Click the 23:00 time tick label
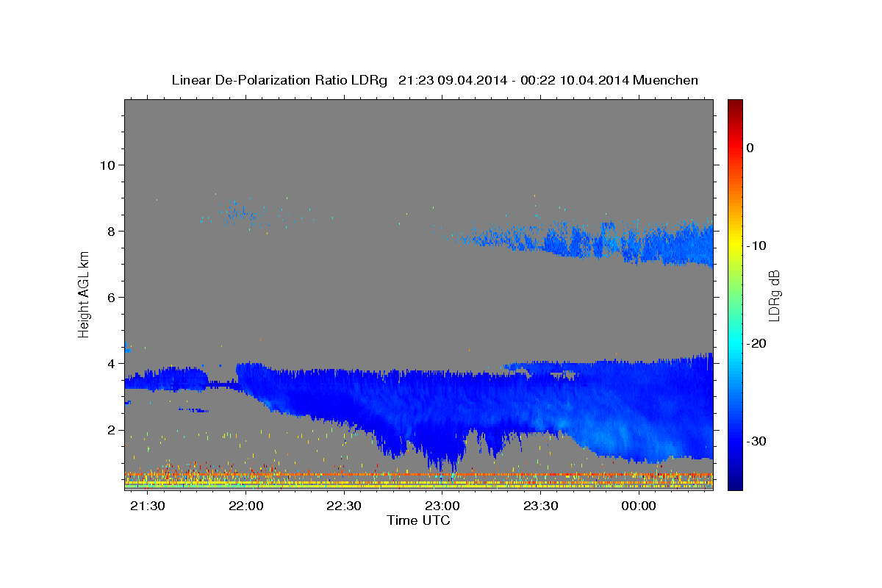This screenshot has width=882, height=588. (x=442, y=506)
